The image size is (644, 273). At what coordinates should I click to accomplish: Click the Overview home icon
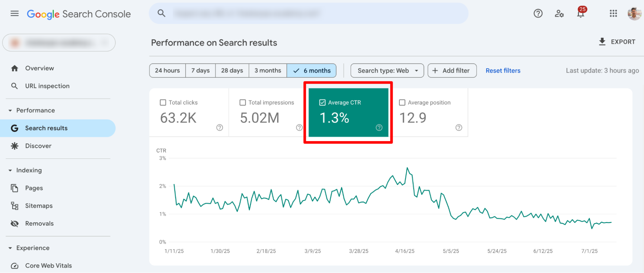[x=14, y=68]
